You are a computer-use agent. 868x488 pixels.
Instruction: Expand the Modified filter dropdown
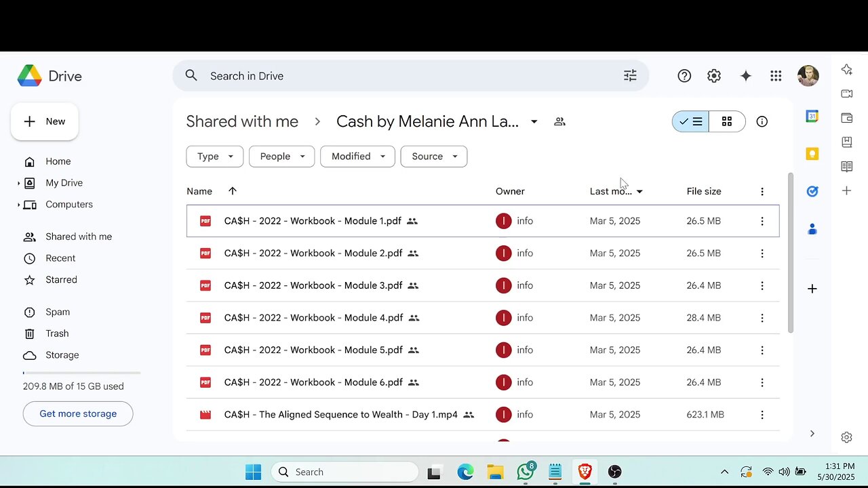(357, 157)
